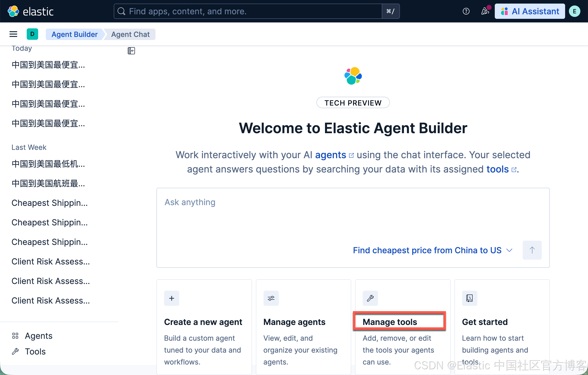The height and width of the screenshot is (375, 588).
Task: Select Agents in the sidebar
Action: click(39, 336)
